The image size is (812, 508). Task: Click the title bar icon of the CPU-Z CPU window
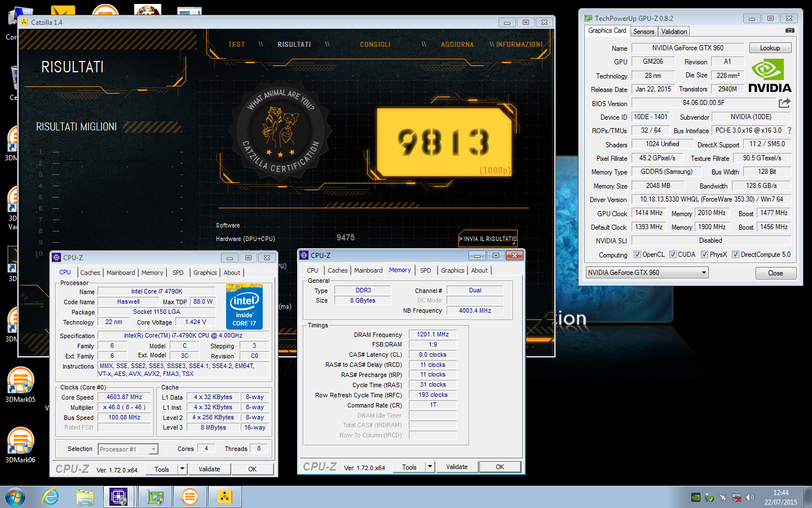click(x=56, y=257)
